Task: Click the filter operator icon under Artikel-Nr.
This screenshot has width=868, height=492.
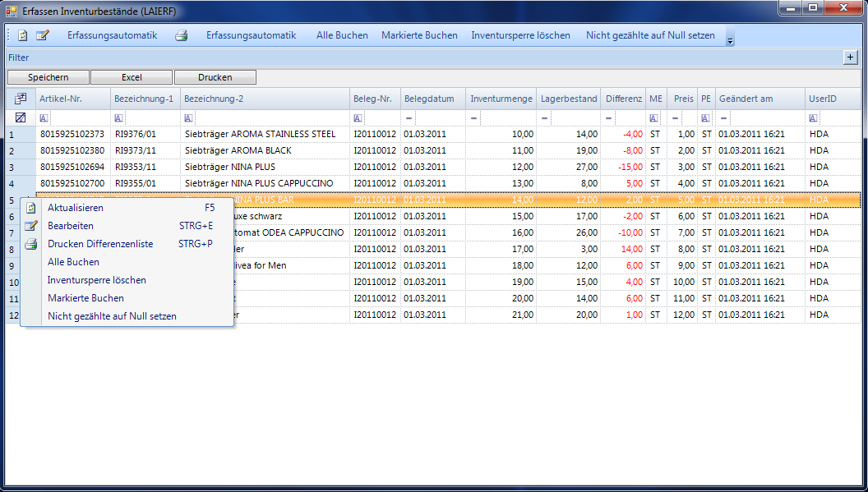Action: click(x=44, y=117)
